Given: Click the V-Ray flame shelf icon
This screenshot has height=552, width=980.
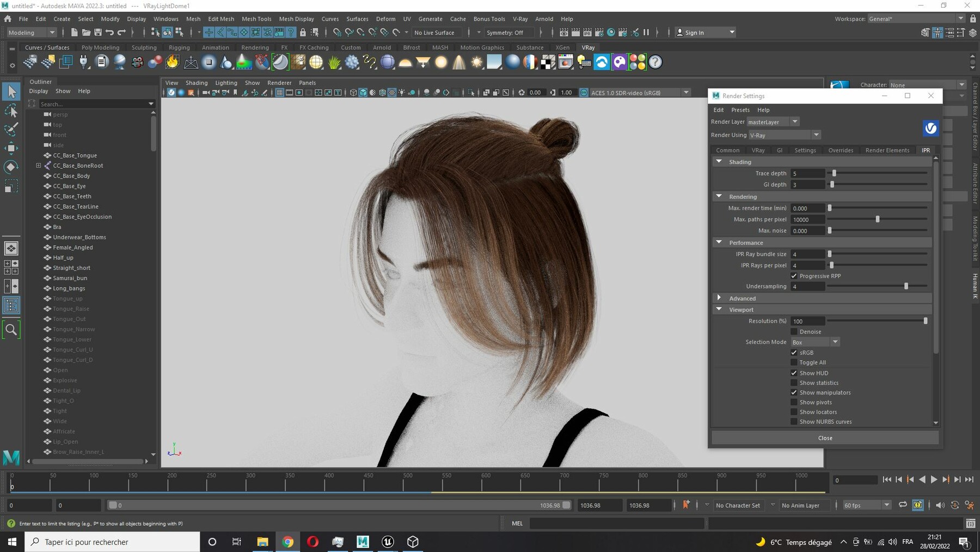Looking at the screenshot, I should coord(173,62).
